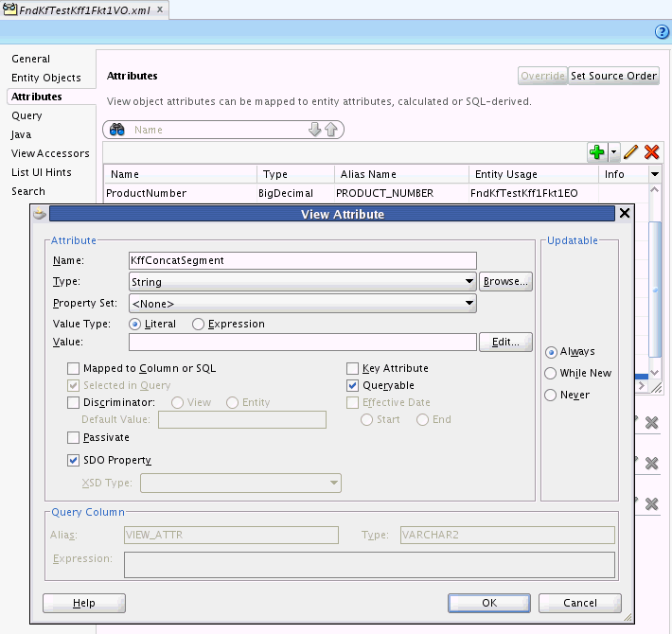Select the Expression value type radio

tap(198, 325)
